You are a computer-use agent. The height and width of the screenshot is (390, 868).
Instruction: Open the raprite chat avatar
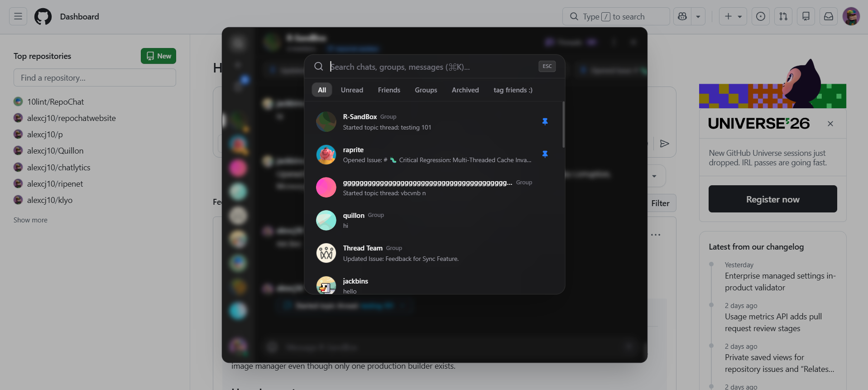pos(326,154)
